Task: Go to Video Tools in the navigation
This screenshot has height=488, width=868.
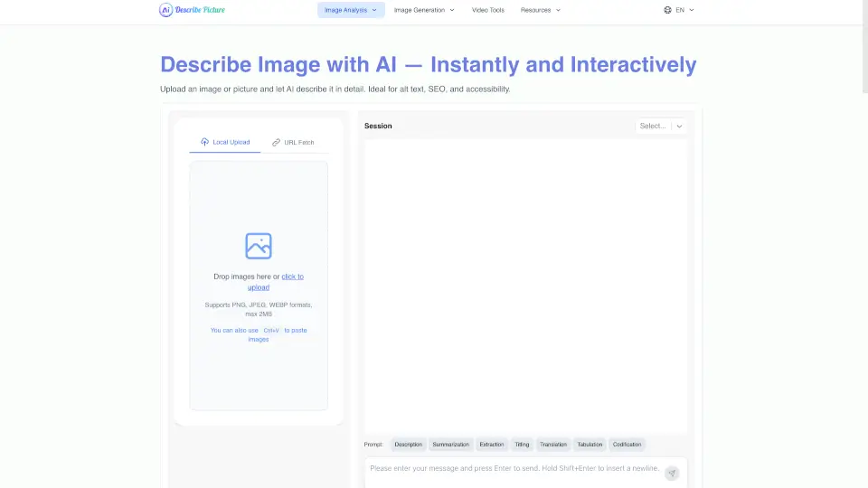Action: coord(487,10)
